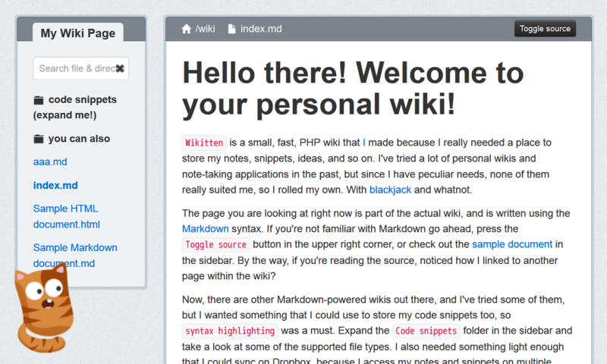Screen dimensions: 607x364
Task: Open aaa.md in the sidebar
Action: point(50,162)
